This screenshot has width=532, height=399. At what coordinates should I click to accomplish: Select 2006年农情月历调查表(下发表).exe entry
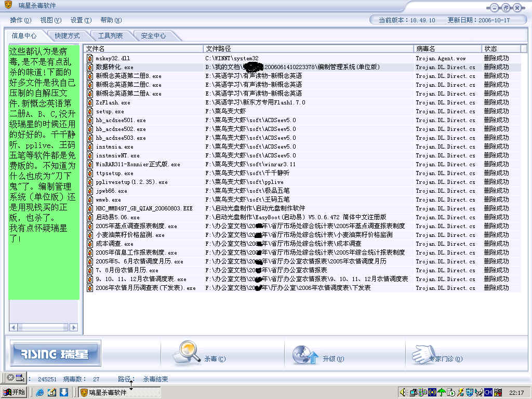[x=145, y=288]
